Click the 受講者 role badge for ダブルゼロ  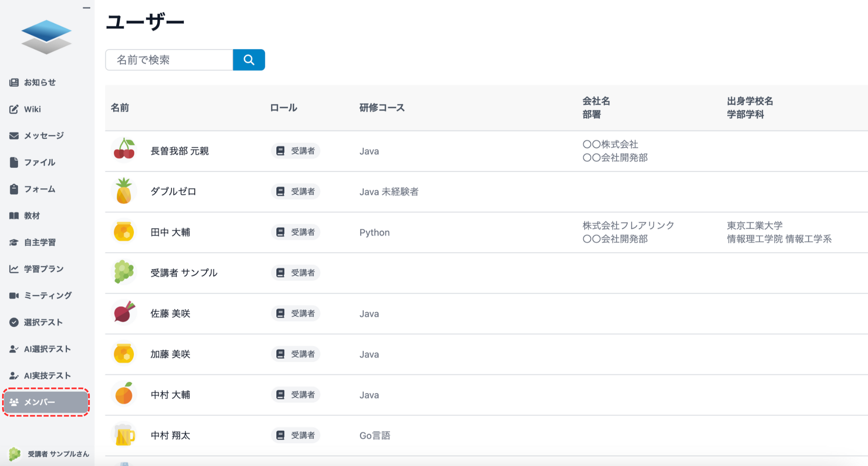pyautogui.click(x=296, y=192)
